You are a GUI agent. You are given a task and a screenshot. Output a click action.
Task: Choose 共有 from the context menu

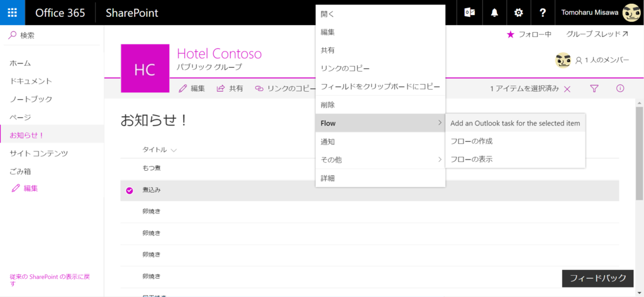coord(380,50)
